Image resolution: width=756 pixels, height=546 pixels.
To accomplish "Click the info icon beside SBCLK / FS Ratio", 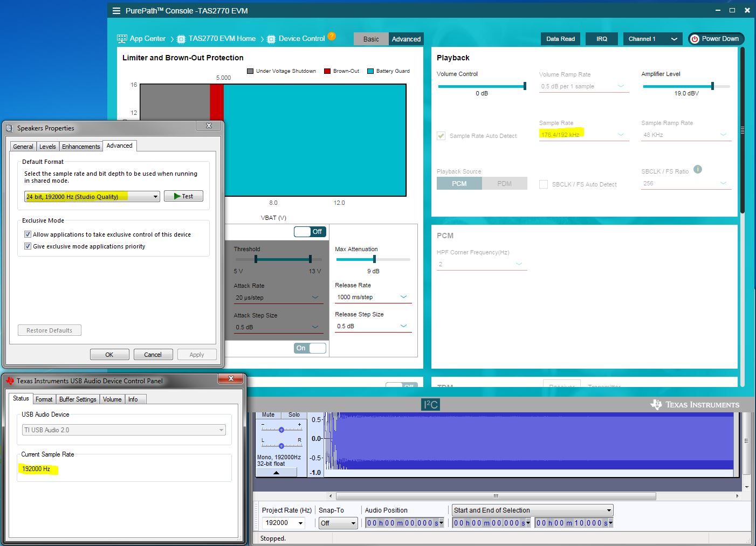I will 698,169.
